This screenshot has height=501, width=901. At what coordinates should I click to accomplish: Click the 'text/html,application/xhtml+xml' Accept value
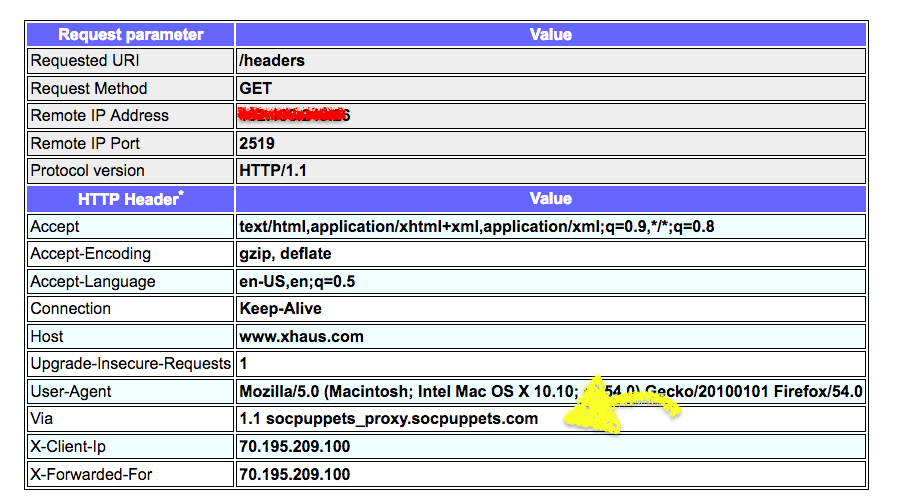point(550,226)
